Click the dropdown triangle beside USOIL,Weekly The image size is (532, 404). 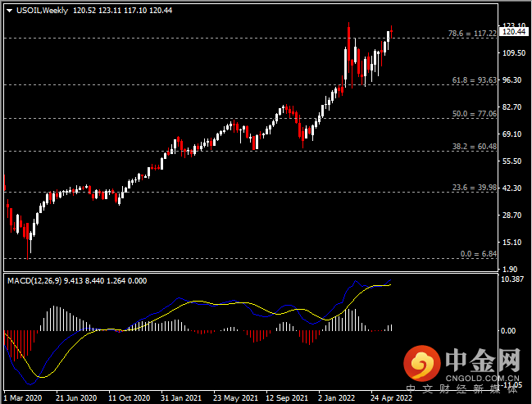[x=10, y=11]
